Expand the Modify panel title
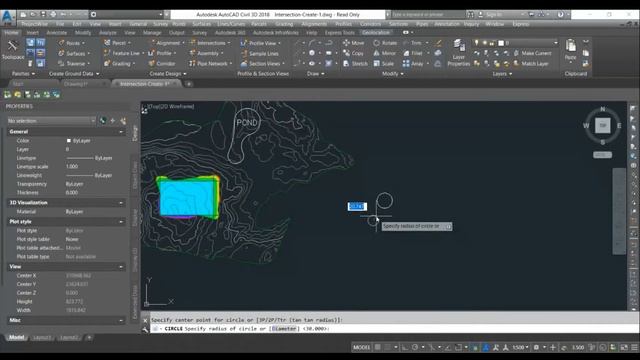The width and height of the screenshot is (640, 360). [393, 74]
